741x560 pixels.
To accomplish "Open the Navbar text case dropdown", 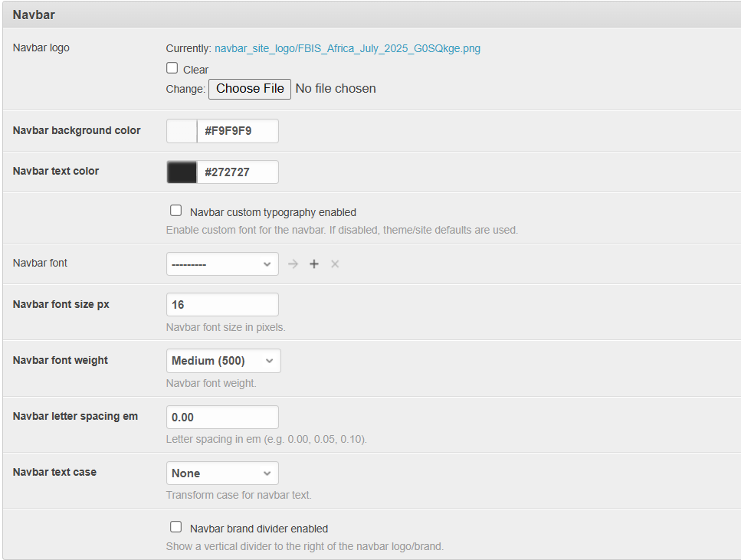I will [x=222, y=473].
